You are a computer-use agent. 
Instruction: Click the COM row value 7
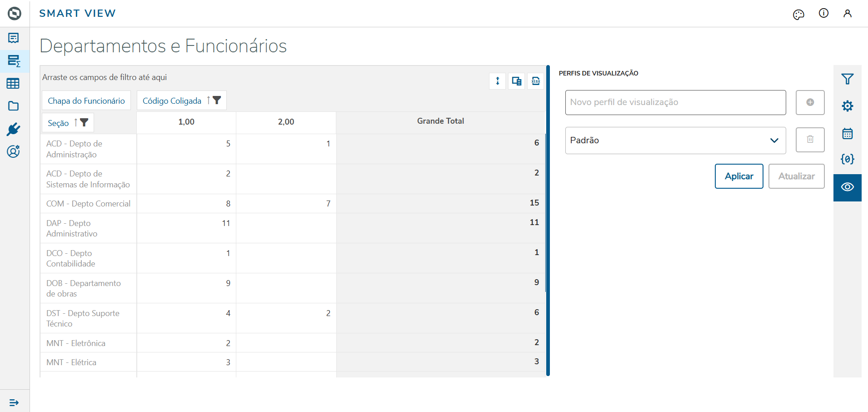[328, 204]
